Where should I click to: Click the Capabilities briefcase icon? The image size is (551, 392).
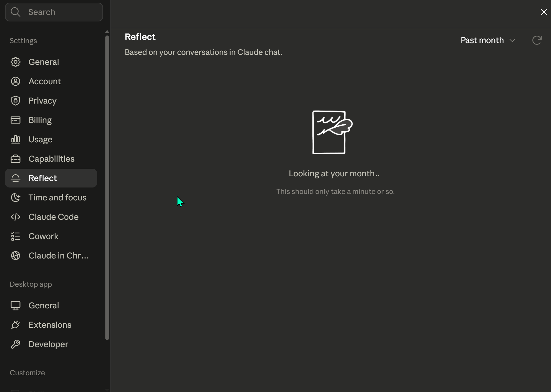pos(16,159)
